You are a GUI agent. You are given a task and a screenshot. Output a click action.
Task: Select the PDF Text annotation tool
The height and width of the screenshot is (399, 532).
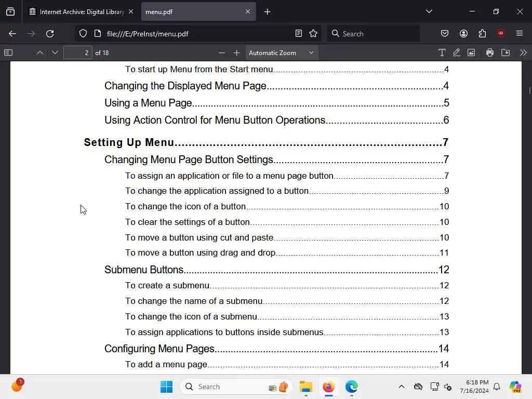[442, 52]
